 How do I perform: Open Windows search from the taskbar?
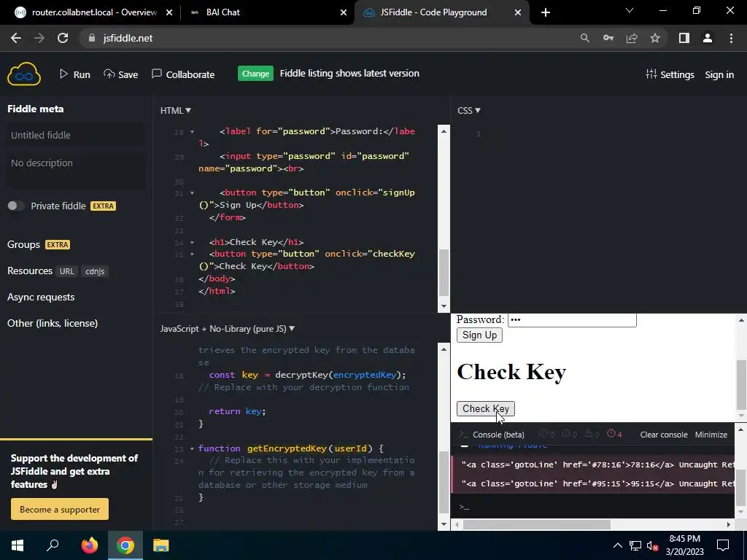pos(53,545)
